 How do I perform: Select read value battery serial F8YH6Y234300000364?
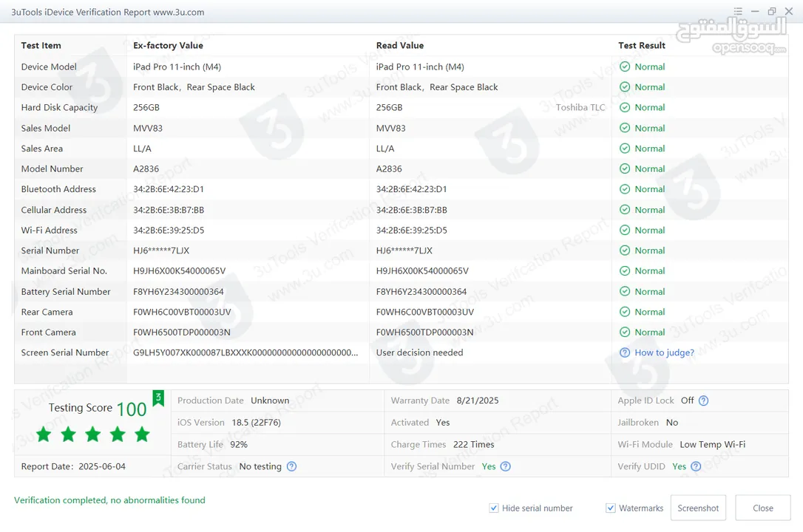421,292
